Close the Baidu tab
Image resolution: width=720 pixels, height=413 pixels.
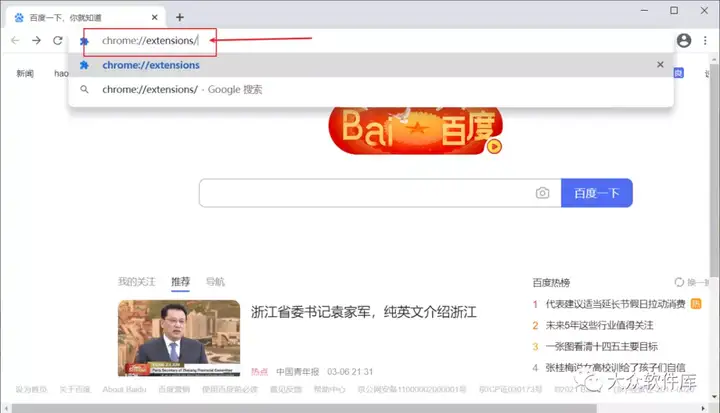click(155, 17)
